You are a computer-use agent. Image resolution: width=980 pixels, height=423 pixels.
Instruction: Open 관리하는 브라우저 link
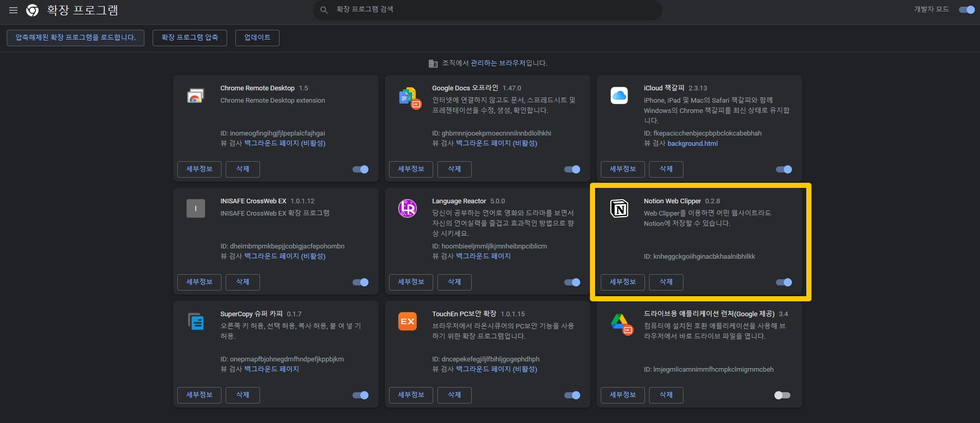pyautogui.click(x=498, y=63)
